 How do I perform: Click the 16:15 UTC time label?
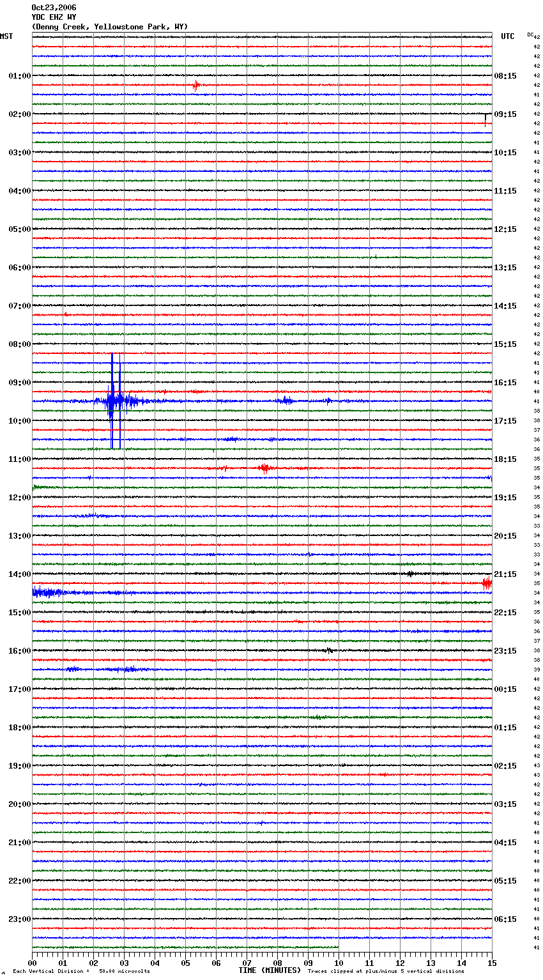point(505,383)
